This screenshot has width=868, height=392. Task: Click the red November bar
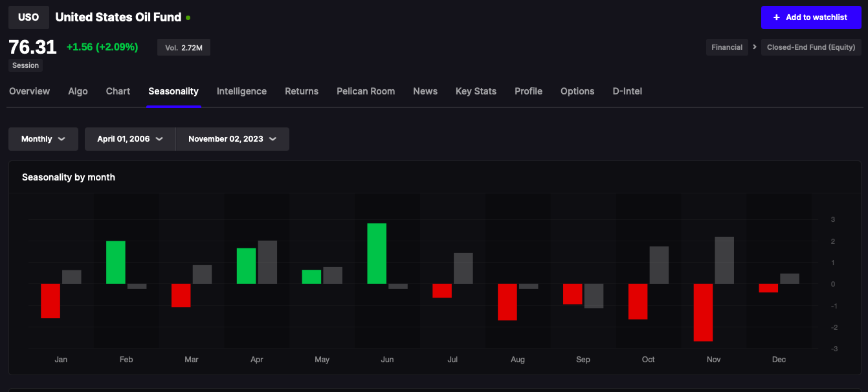point(704,312)
